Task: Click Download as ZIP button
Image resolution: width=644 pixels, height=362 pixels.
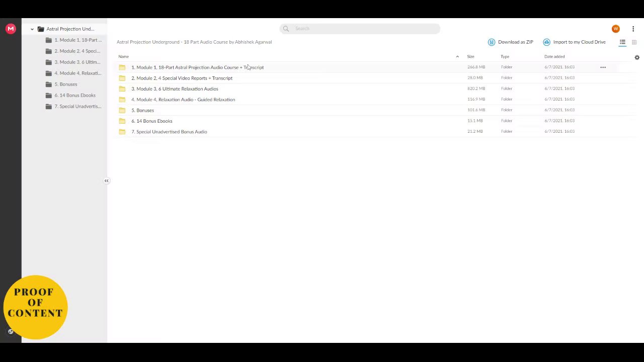Action: [x=510, y=42]
